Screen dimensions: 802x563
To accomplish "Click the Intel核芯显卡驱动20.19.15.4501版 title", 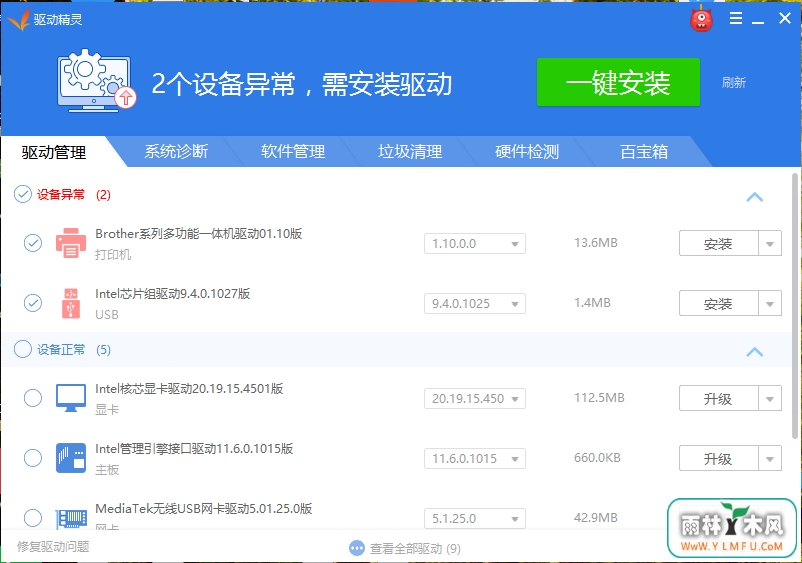I will tap(189, 389).
